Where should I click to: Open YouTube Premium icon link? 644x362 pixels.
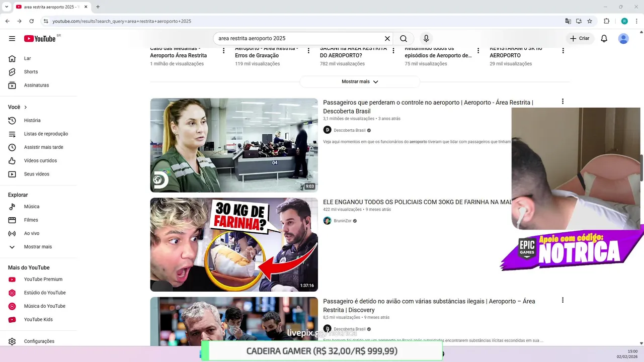12,280
